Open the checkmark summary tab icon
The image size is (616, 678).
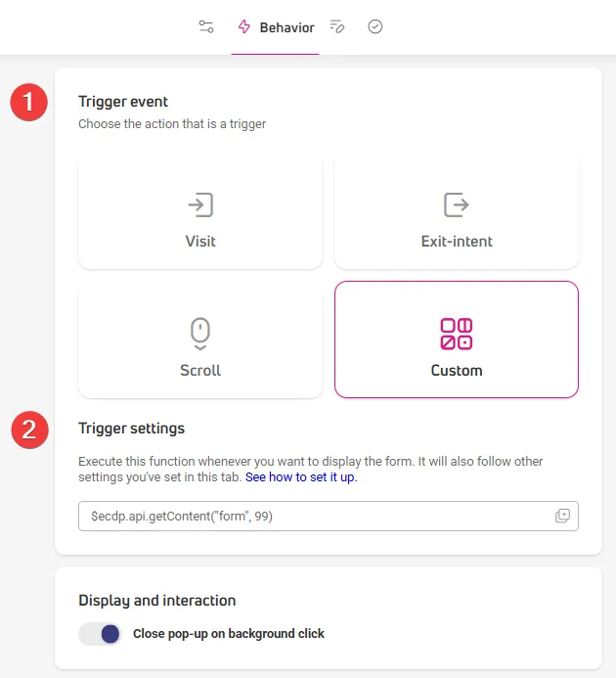[374, 26]
